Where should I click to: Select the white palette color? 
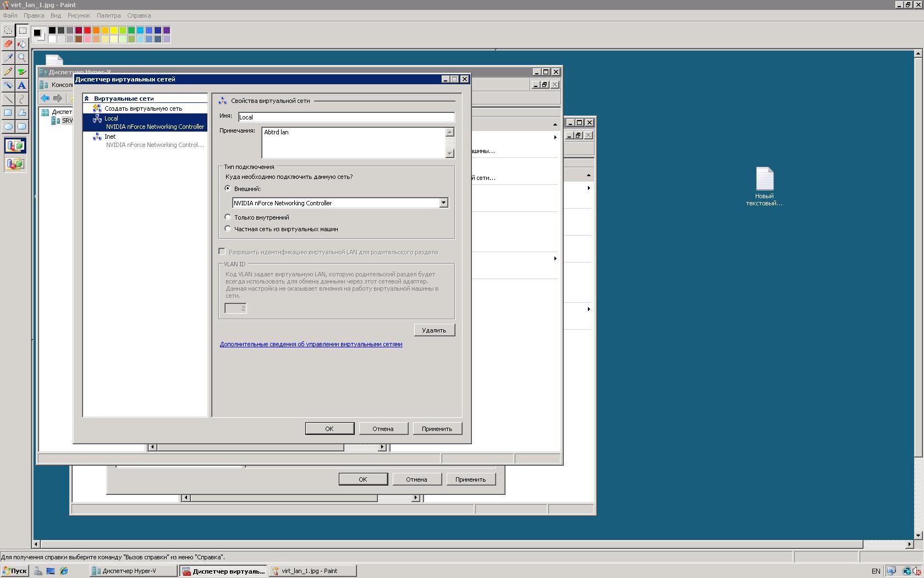(x=52, y=39)
